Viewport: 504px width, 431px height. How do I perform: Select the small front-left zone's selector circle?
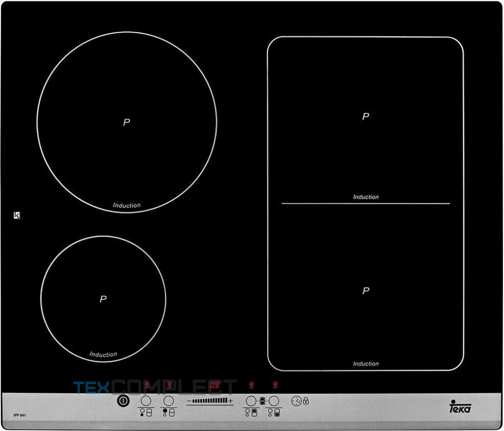pos(146,401)
